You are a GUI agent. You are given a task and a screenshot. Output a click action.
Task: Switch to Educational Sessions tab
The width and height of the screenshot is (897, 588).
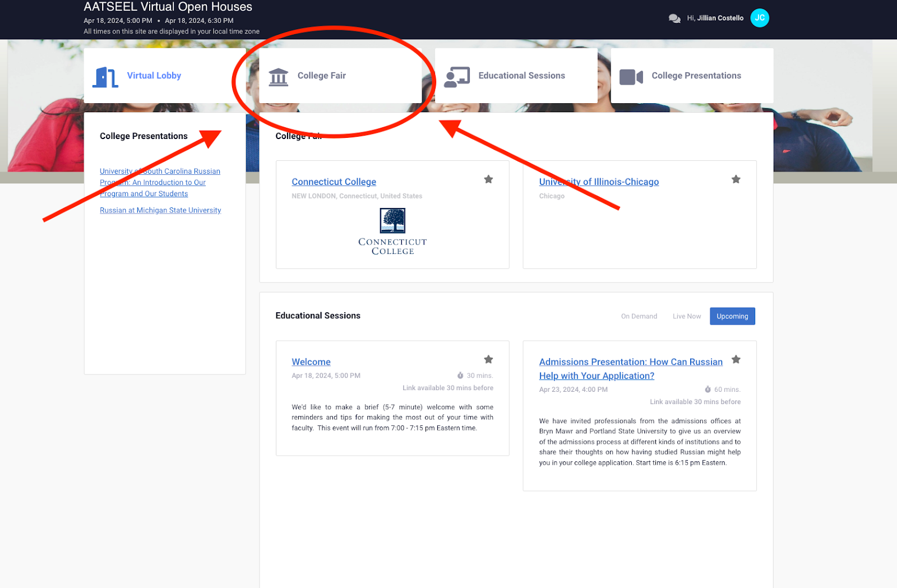[x=516, y=76]
